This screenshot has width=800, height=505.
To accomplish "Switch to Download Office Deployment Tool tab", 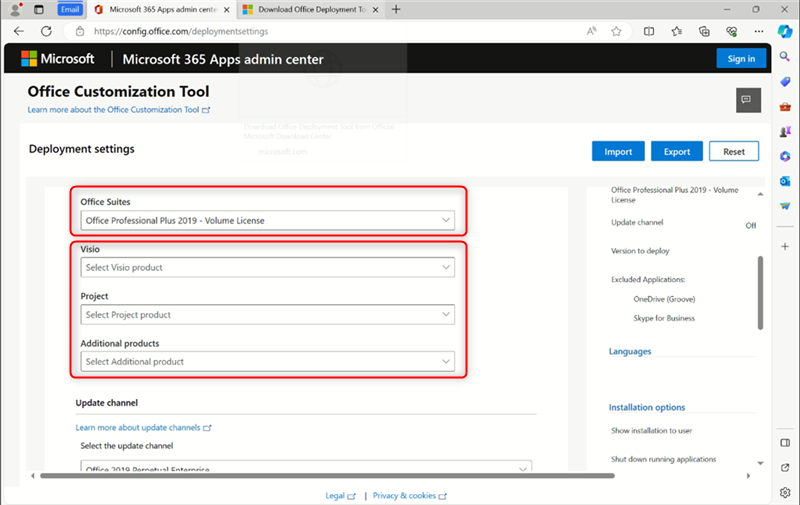I will [310, 10].
